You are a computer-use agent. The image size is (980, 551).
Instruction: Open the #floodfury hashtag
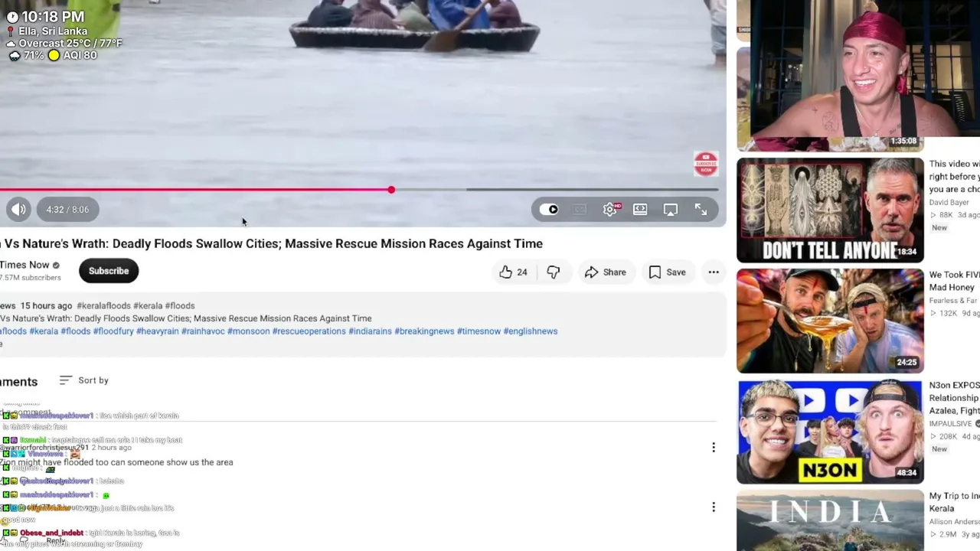(x=113, y=331)
